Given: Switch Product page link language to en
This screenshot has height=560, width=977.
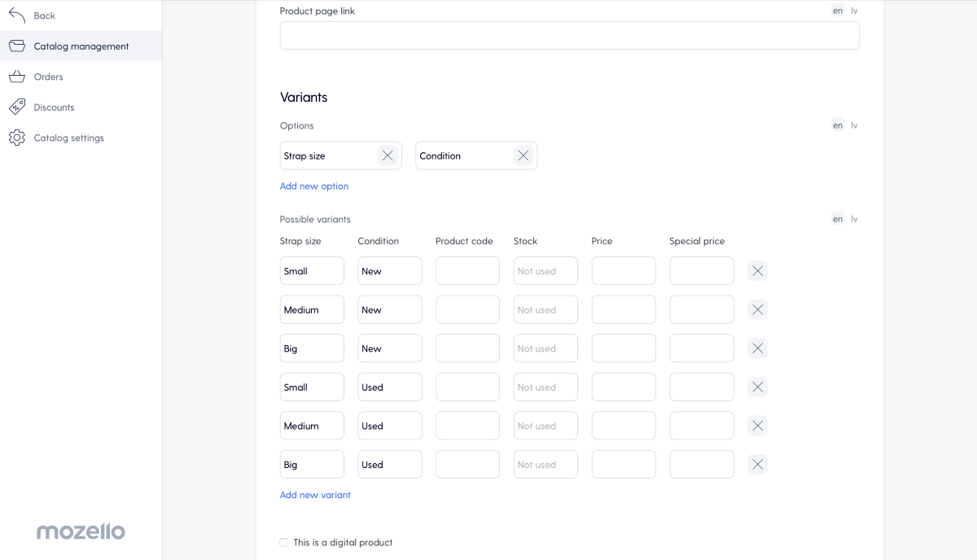Looking at the screenshot, I should 838,11.
